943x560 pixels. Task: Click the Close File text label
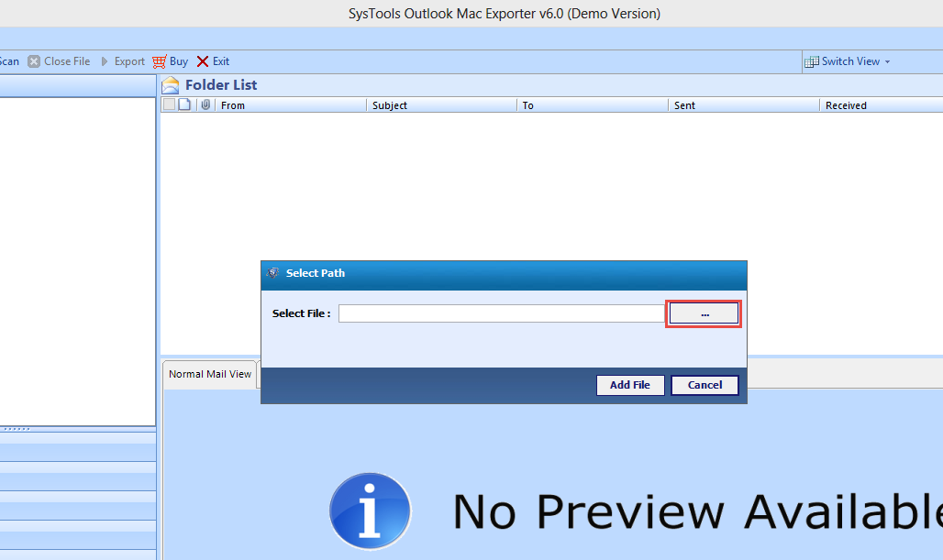(x=67, y=61)
